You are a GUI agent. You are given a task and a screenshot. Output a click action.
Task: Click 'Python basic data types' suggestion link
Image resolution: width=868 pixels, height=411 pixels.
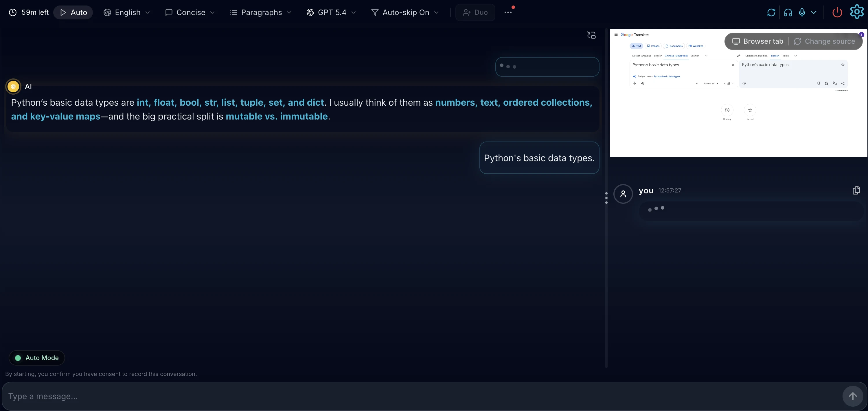click(667, 76)
